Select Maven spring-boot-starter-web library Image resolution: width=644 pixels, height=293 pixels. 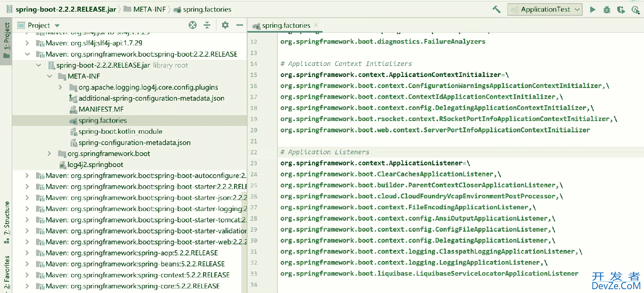point(146,242)
